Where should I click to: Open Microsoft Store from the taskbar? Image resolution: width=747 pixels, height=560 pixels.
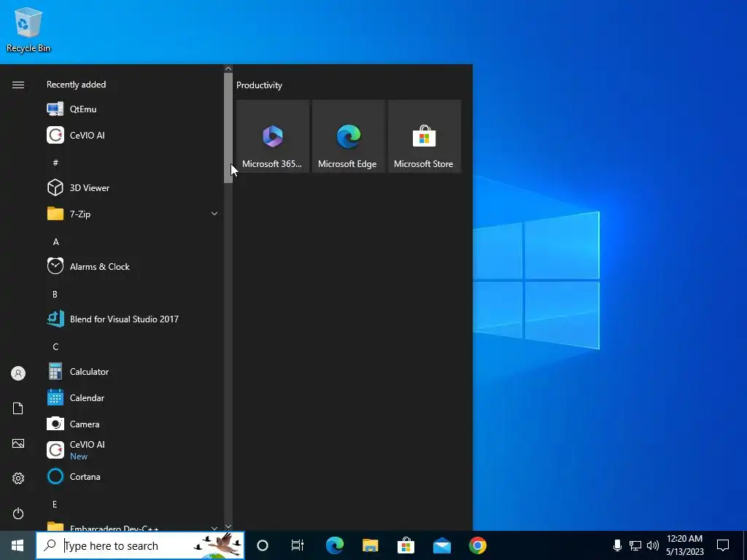click(406, 545)
